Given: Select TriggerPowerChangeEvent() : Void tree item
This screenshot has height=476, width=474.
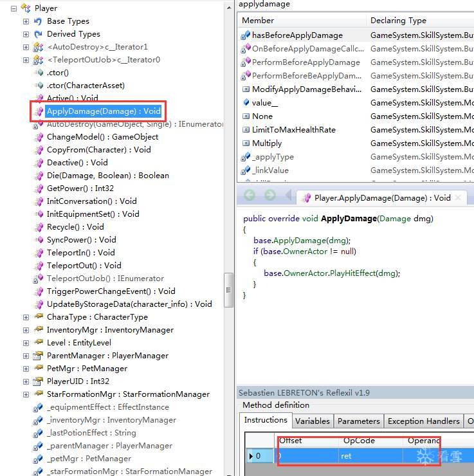Looking at the screenshot, I should 111,291.
